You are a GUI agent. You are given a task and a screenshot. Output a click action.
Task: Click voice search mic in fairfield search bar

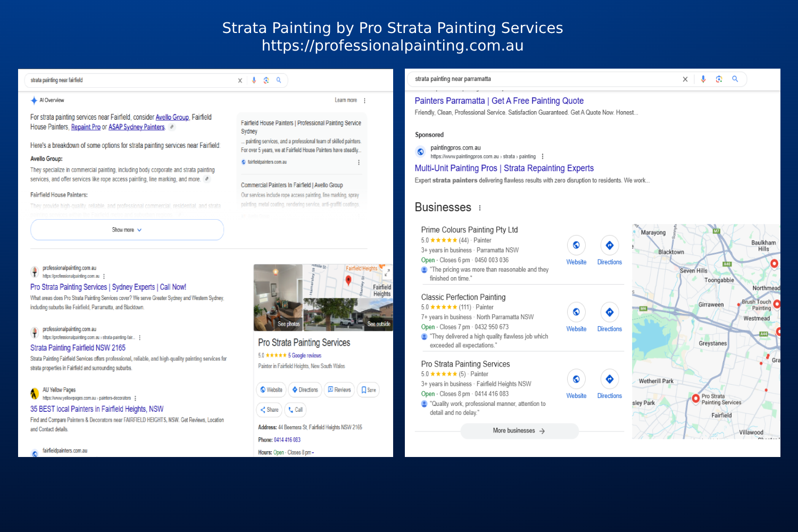(x=254, y=80)
